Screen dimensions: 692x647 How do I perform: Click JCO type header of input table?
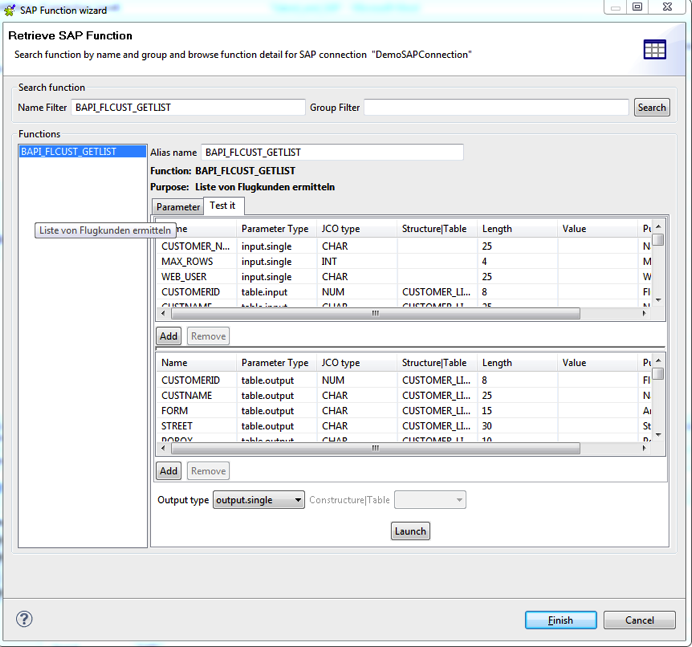(357, 229)
